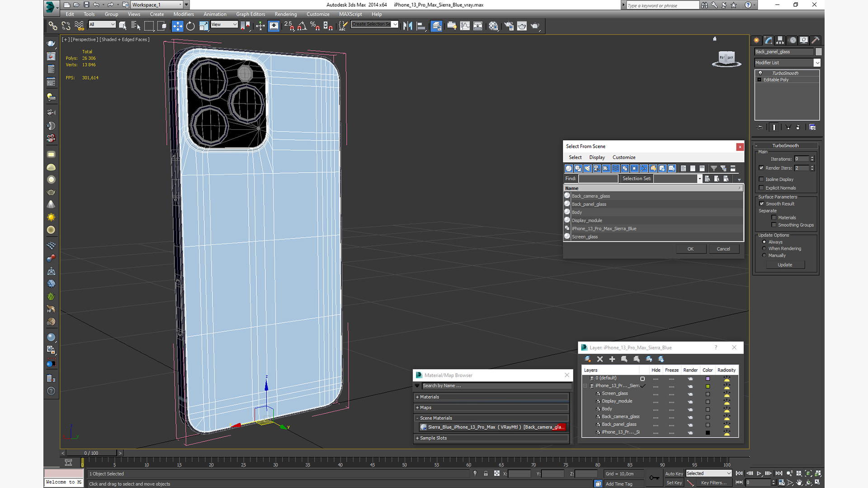Open the Create Selection Set dropdown
Screen dimensions: 868x488
[x=375, y=24]
